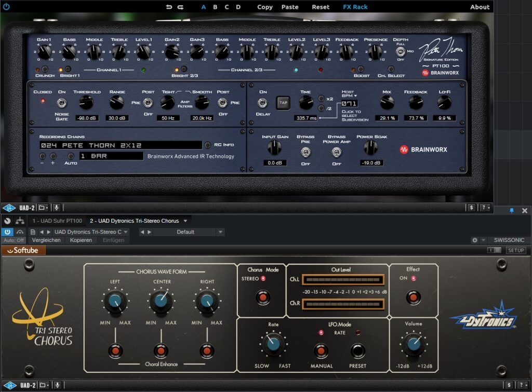
Task: Click the Power Soak knob
Action: click(x=371, y=147)
